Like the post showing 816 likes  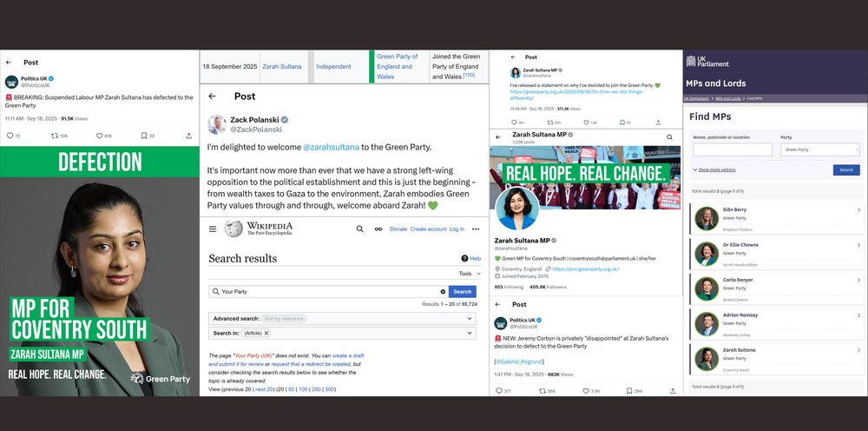click(x=99, y=136)
